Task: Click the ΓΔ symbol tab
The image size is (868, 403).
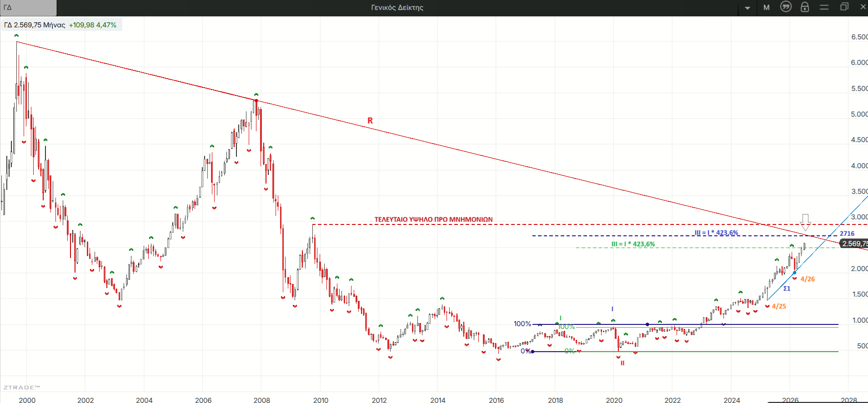Action: click(x=28, y=7)
